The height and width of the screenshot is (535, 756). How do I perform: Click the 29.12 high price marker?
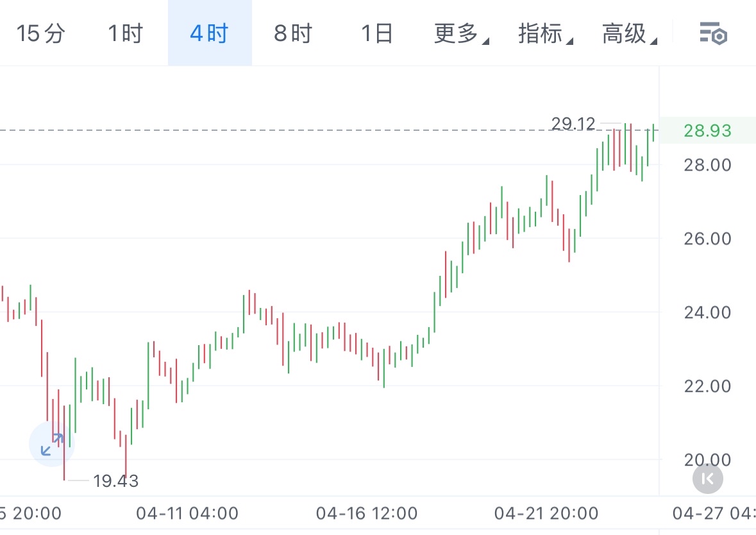(x=573, y=123)
